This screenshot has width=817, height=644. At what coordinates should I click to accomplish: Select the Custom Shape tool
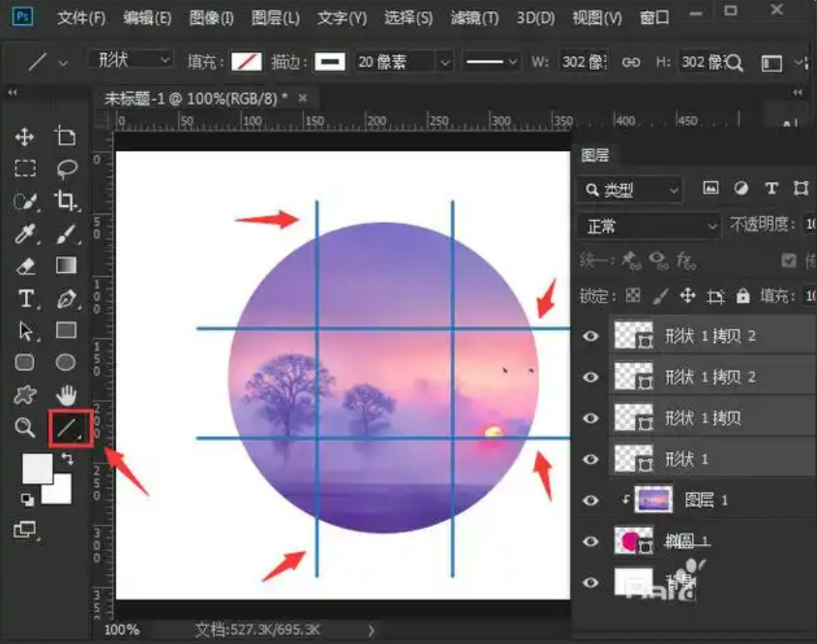click(x=24, y=395)
